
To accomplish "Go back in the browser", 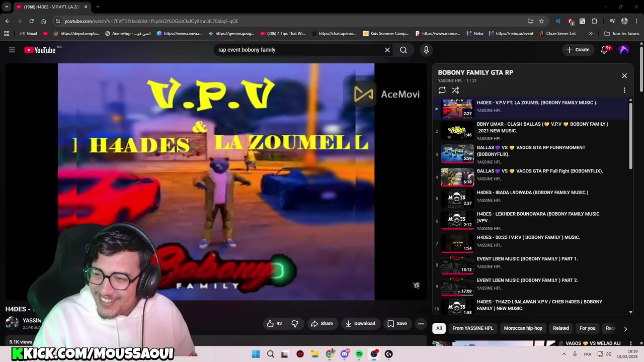I will pos(7,21).
